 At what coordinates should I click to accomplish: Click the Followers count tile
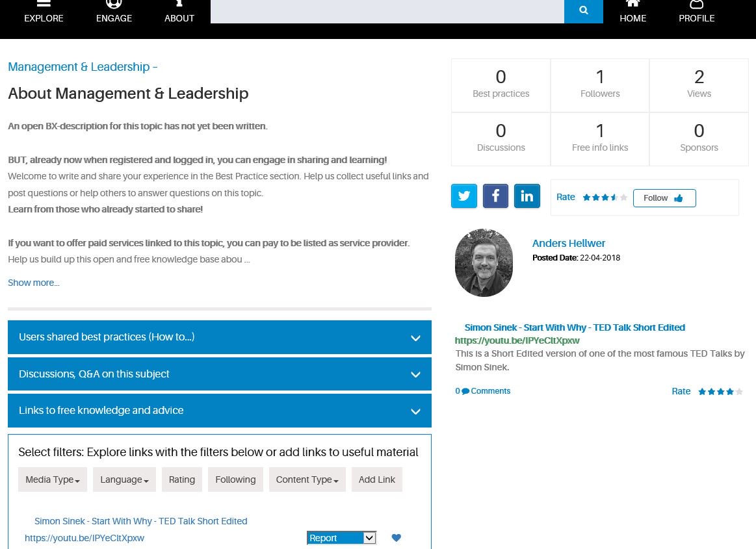tap(600, 86)
